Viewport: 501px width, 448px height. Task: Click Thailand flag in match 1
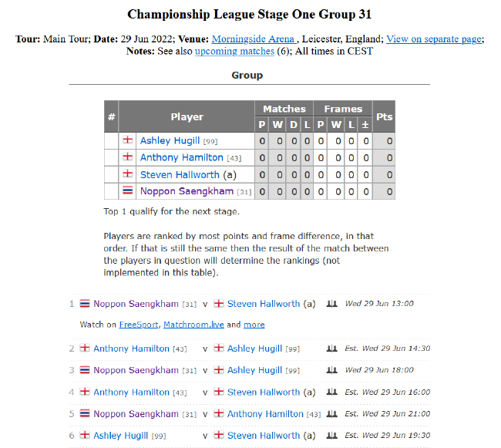click(85, 303)
